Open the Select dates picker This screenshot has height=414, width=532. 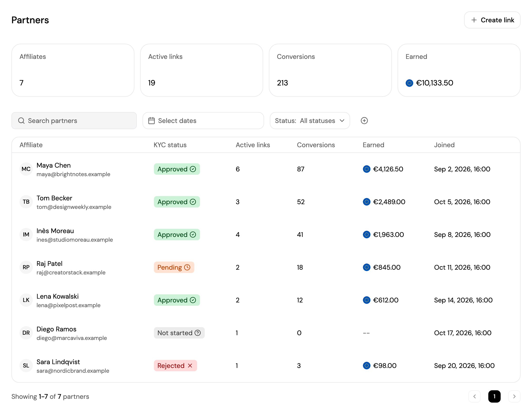pos(203,121)
